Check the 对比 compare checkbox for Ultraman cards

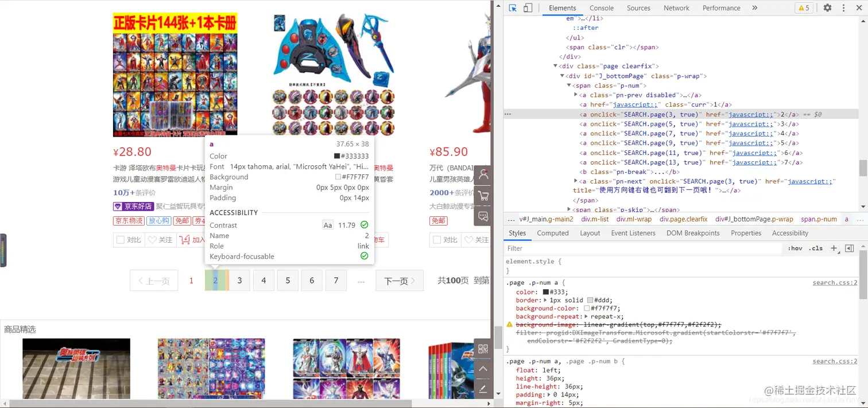[x=121, y=239]
